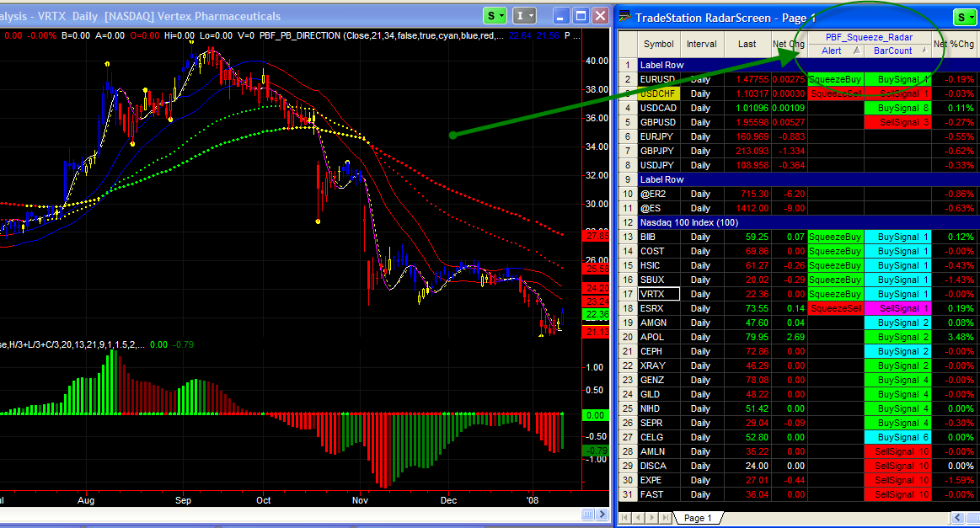Select the XRAY symbol cell
980x528 pixels.
[658, 366]
